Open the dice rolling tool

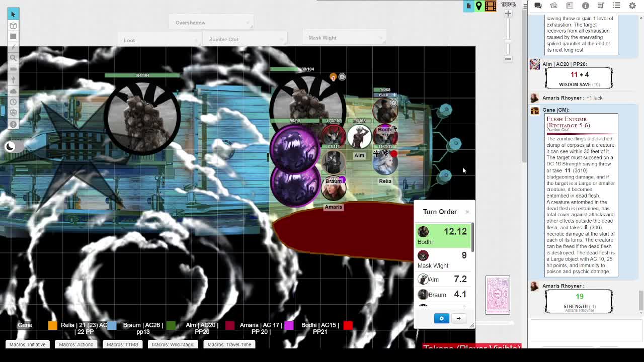click(13, 113)
